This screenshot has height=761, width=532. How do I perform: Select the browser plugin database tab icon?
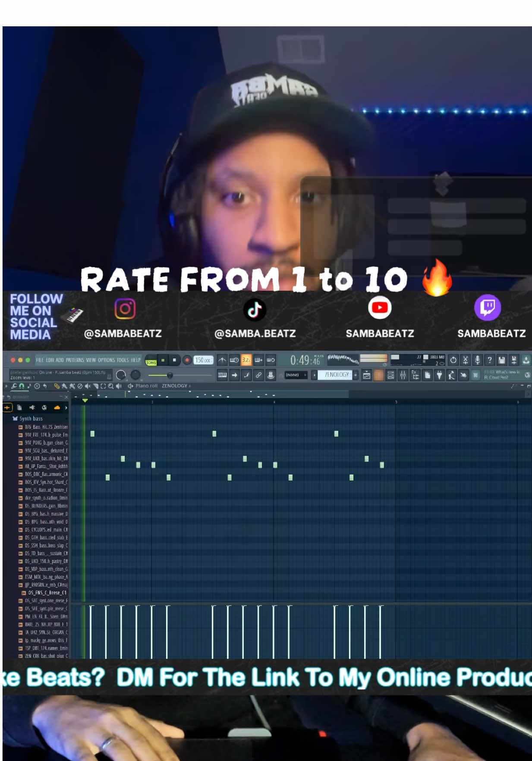(32, 407)
